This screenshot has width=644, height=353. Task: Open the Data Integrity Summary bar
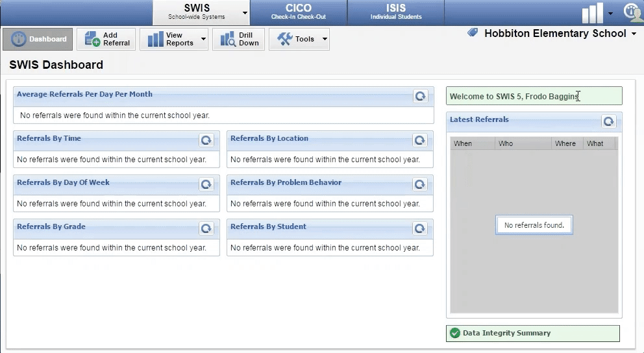[x=532, y=333]
